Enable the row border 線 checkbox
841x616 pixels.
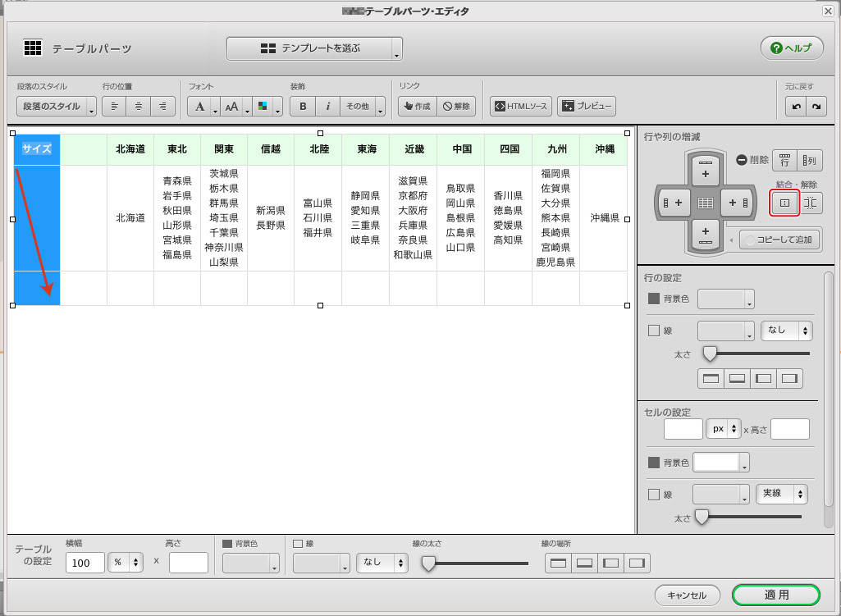tap(653, 331)
